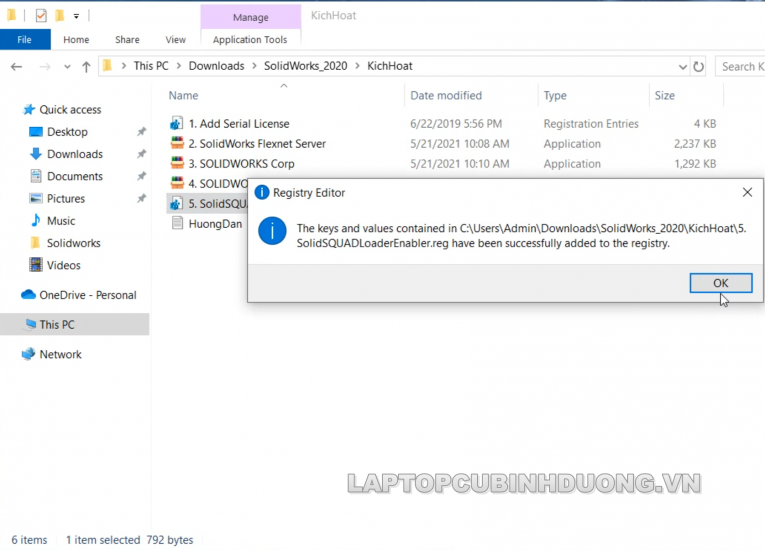Open the recent locations dropdown arrow
The image size is (765, 550).
tap(67, 67)
